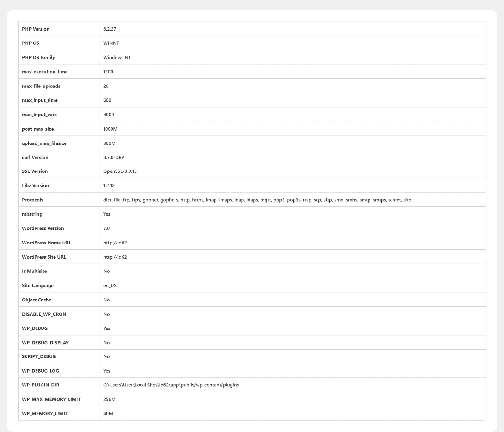Click the max_file_uploads label
Viewport: 504px width, 432px height.
coord(41,86)
